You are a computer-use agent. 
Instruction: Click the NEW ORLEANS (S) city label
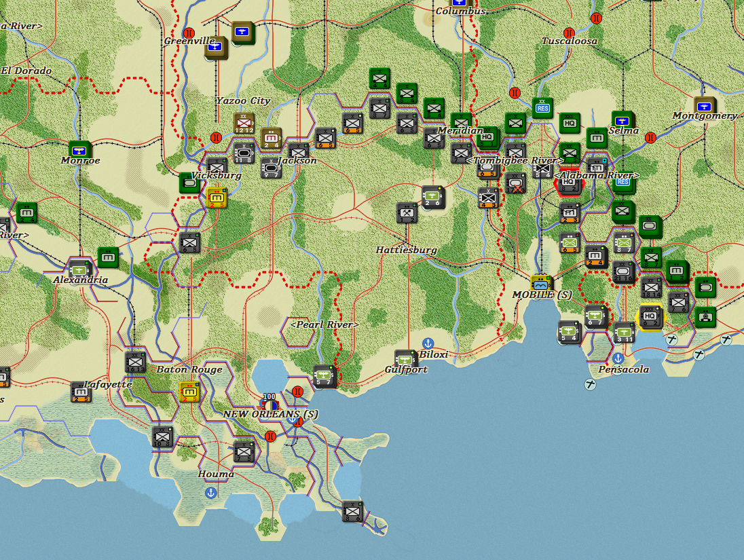(270, 414)
